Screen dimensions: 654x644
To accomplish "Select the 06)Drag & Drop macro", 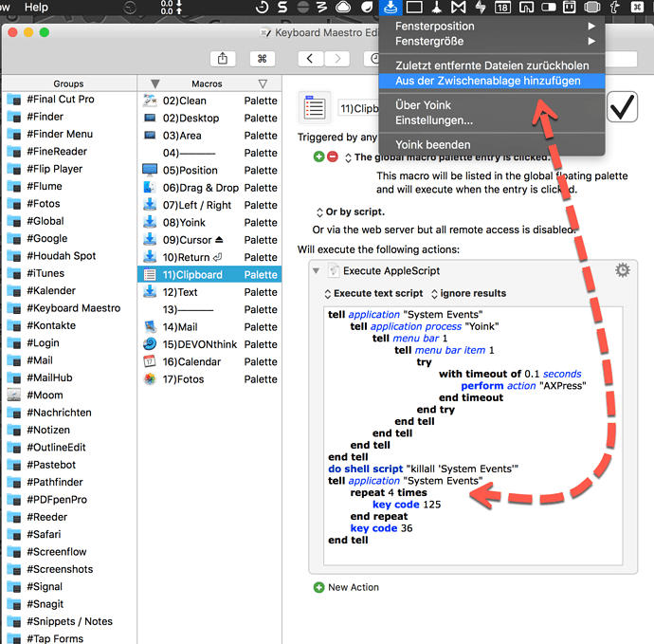I will [x=209, y=188].
